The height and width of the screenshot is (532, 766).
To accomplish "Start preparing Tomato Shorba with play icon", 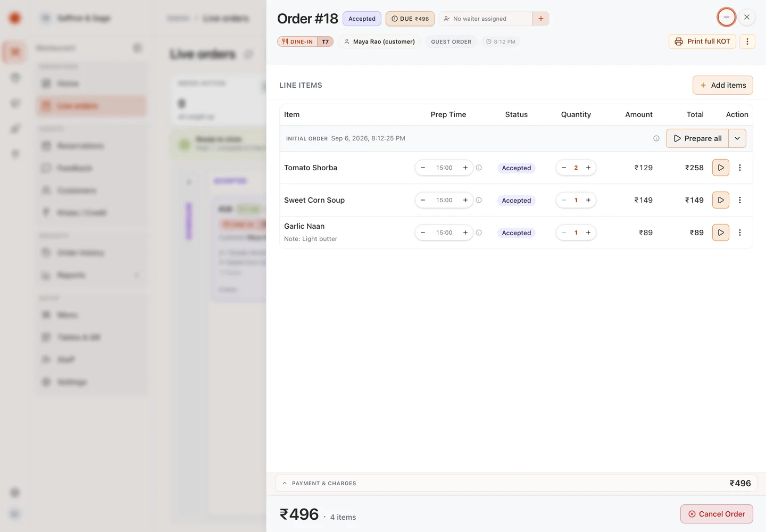I will (721, 168).
